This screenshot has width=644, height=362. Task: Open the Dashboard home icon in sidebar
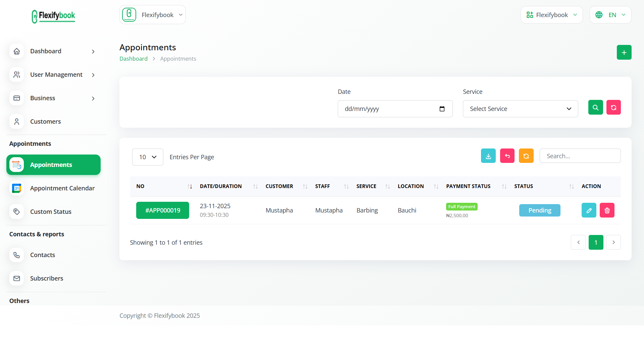[17, 51]
